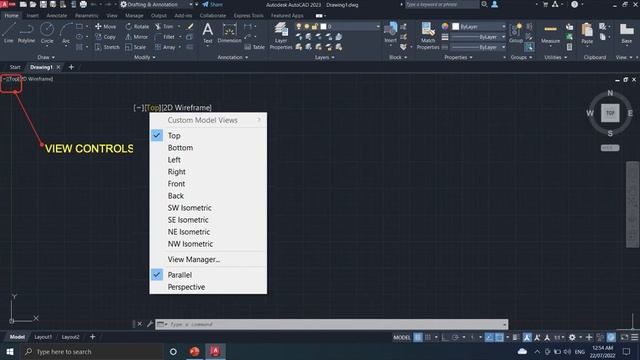Choose SW Isometric view
The width and height of the screenshot is (640, 360).
(x=189, y=208)
